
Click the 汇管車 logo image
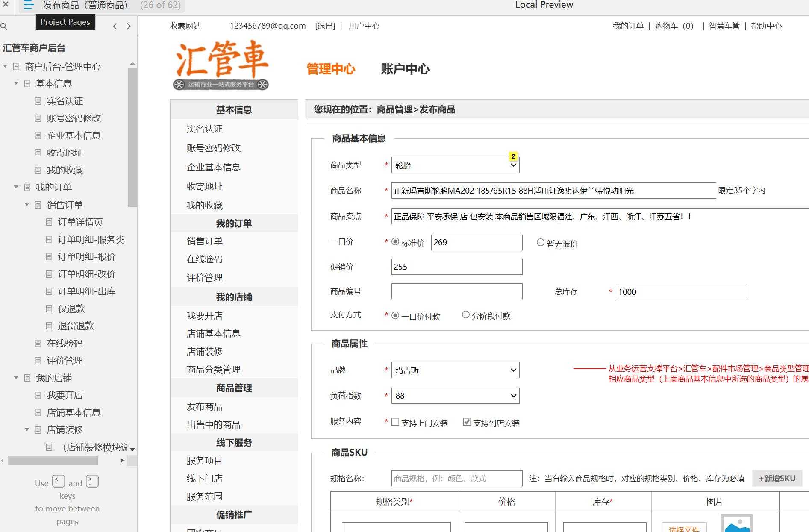click(x=221, y=65)
